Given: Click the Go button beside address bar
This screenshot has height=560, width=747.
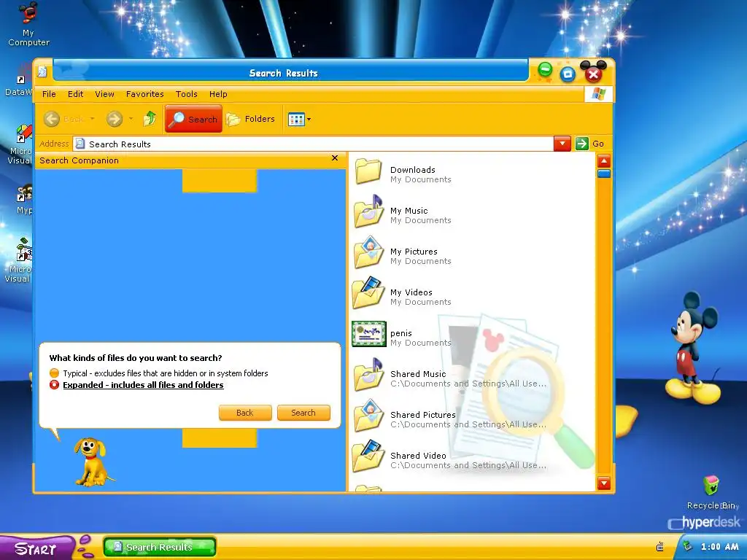Looking at the screenshot, I should coord(589,144).
